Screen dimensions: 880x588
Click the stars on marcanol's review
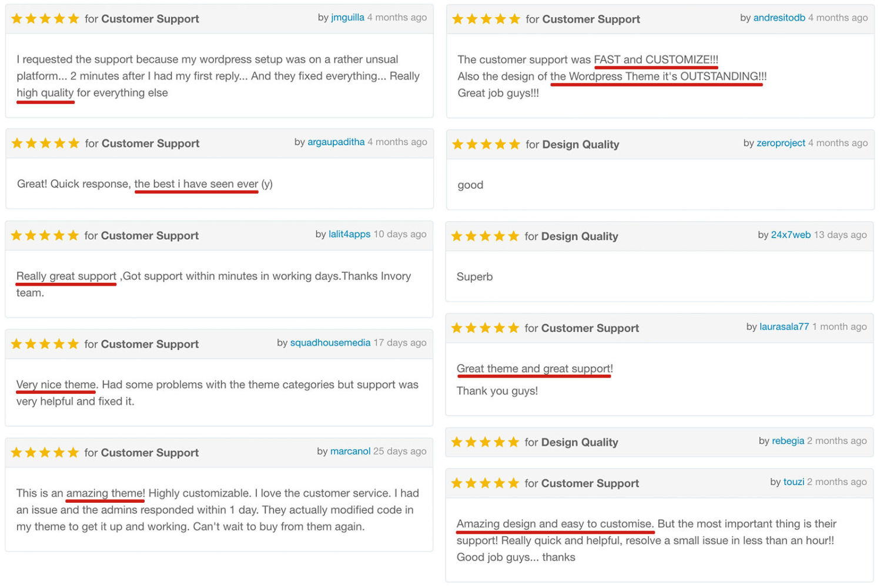(x=45, y=452)
